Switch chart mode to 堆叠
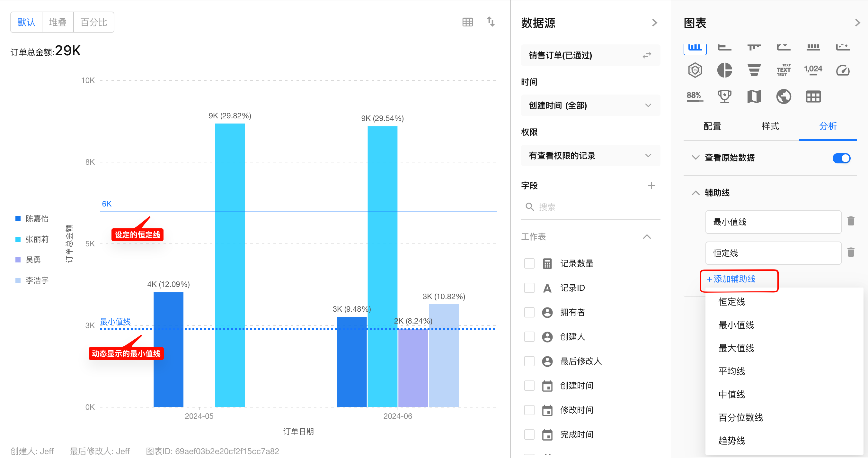The image size is (868, 458). (x=58, y=22)
